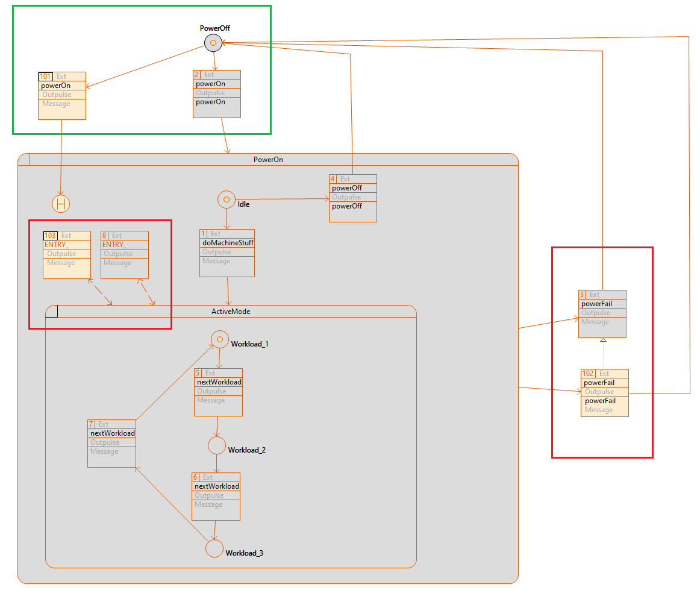Select transition 102 powerFail box
The height and width of the screenshot is (596, 700).
click(x=605, y=393)
